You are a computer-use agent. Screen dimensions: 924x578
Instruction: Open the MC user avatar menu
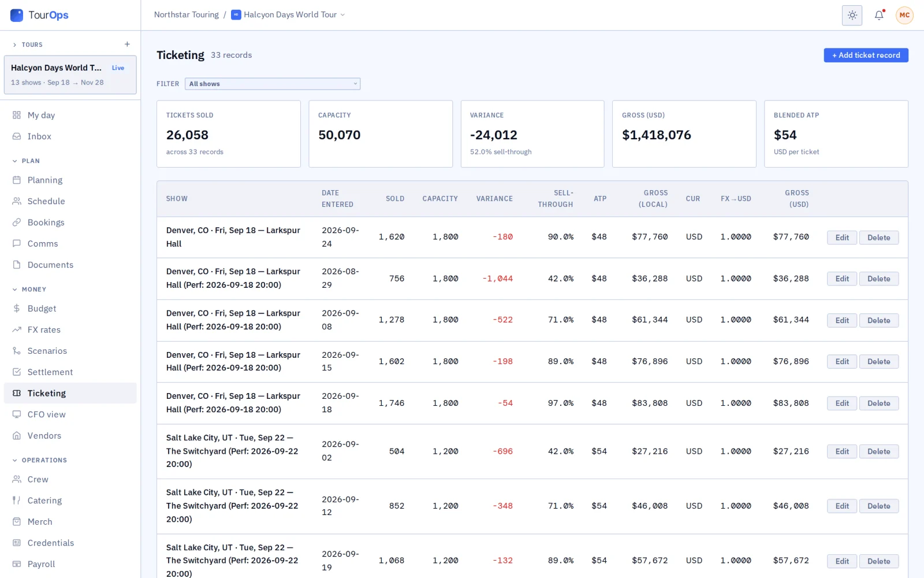904,15
